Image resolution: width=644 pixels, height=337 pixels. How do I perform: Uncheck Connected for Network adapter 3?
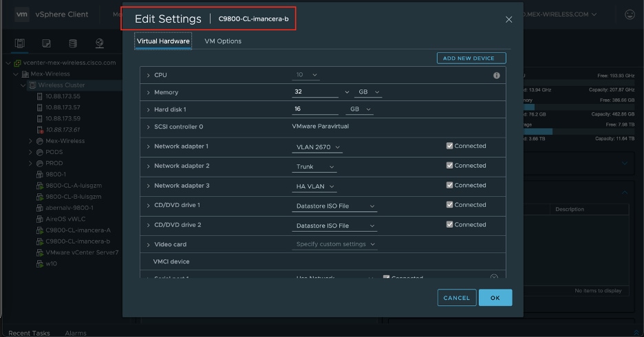tap(449, 185)
